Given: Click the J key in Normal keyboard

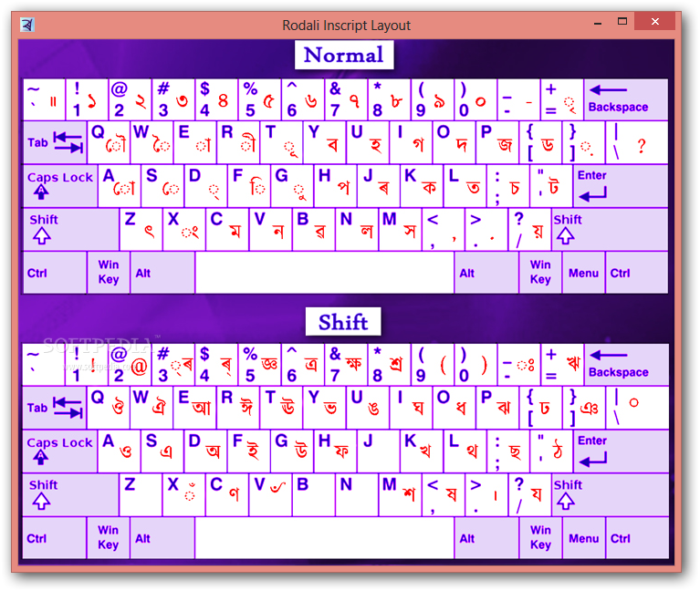Looking at the screenshot, I should click(x=379, y=185).
